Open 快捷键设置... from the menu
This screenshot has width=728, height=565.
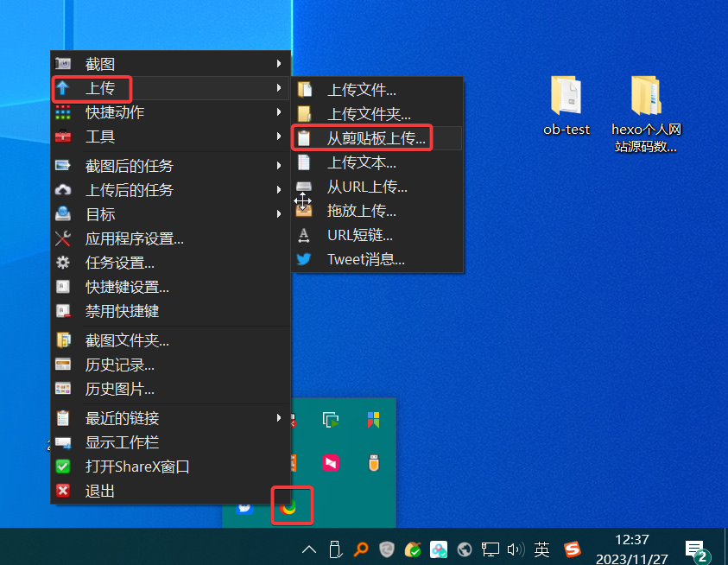[x=170, y=287]
